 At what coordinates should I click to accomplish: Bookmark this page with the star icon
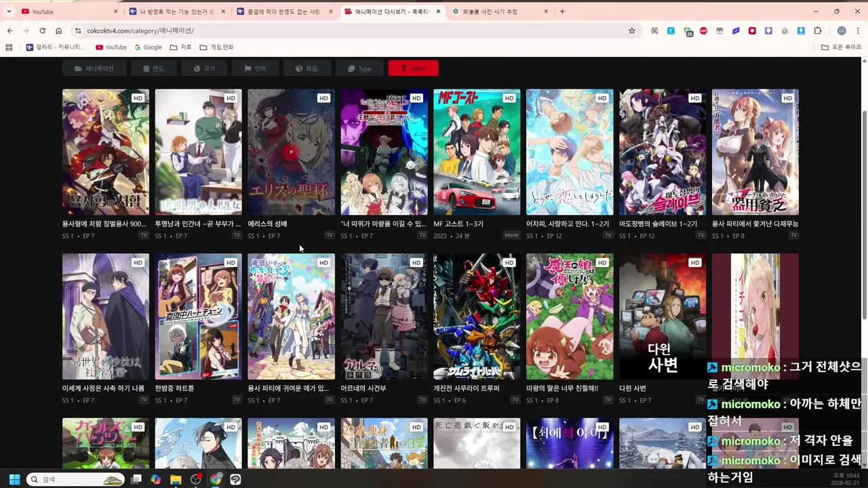(x=632, y=30)
